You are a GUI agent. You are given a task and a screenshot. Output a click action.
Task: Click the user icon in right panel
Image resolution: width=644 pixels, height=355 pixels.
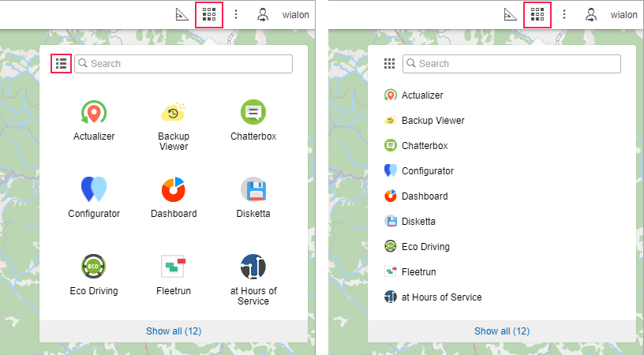coord(591,15)
